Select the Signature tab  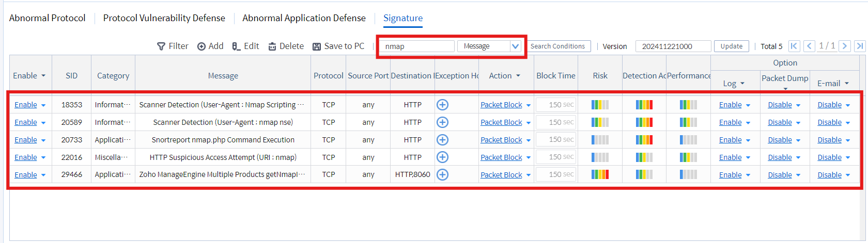[x=403, y=18]
